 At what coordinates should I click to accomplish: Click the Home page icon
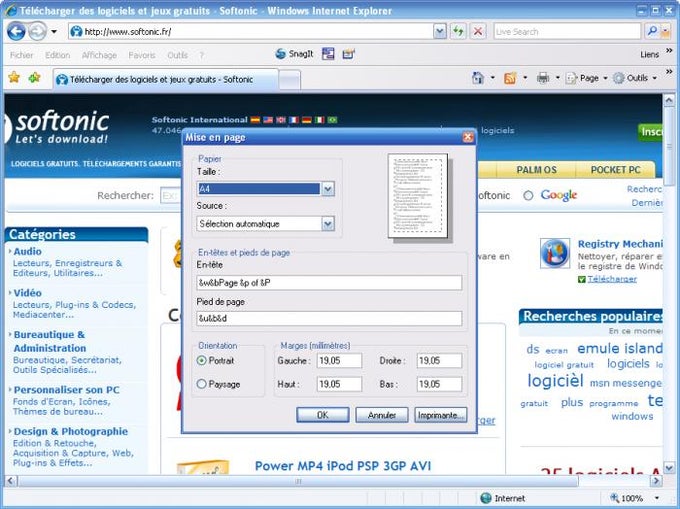tap(477, 78)
